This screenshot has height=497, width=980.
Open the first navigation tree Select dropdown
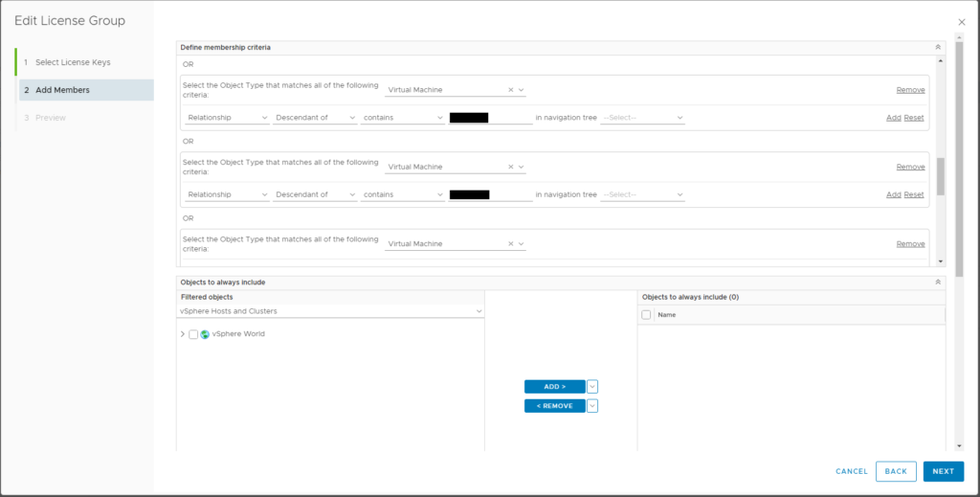642,118
